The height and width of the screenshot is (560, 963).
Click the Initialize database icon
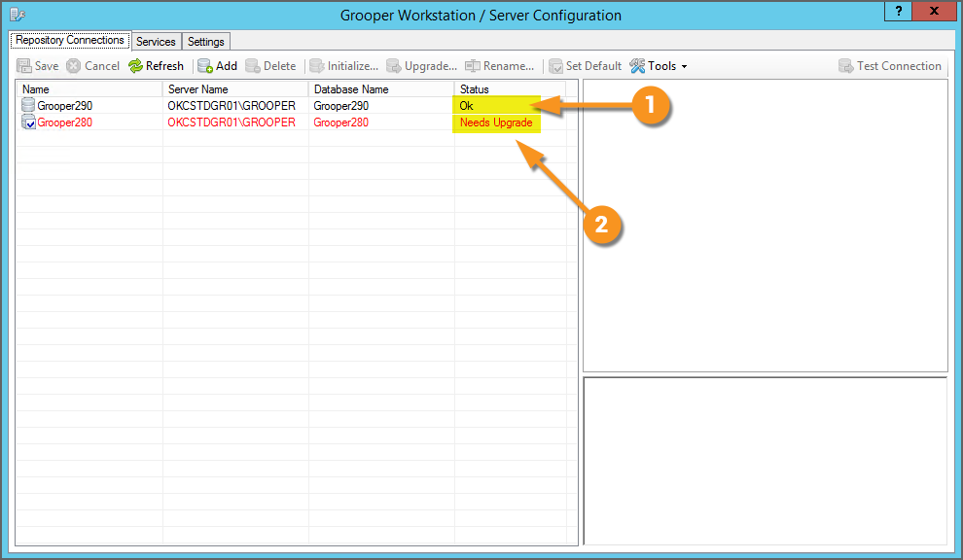[x=316, y=66]
